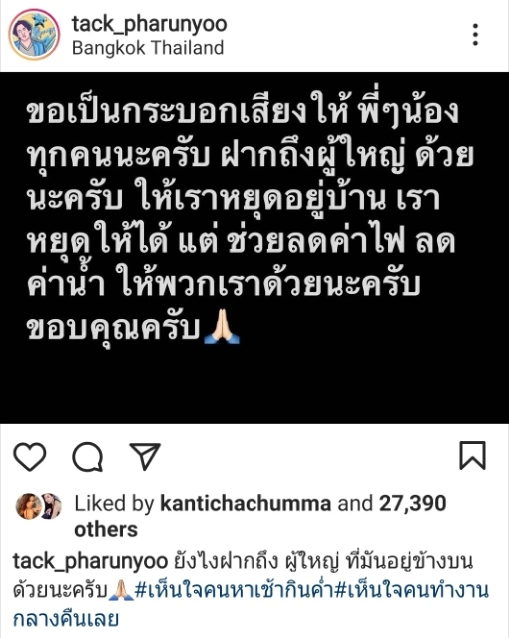The height and width of the screenshot is (638, 509).
Task: Save the post with the bookmark icon
Action: click(472, 455)
